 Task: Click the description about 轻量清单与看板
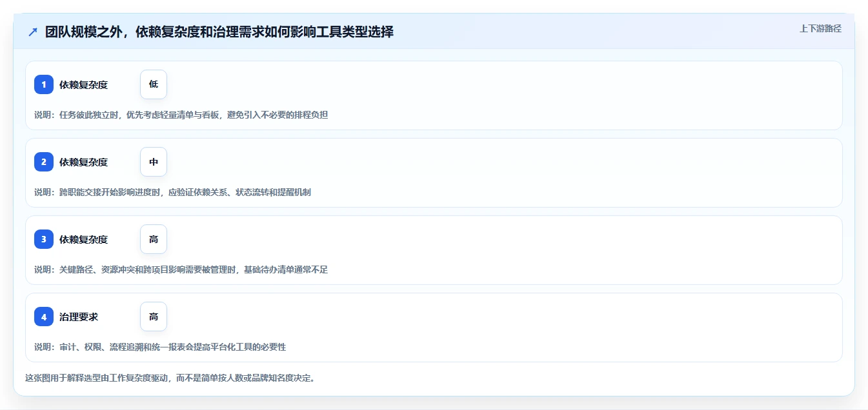pos(181,115)
